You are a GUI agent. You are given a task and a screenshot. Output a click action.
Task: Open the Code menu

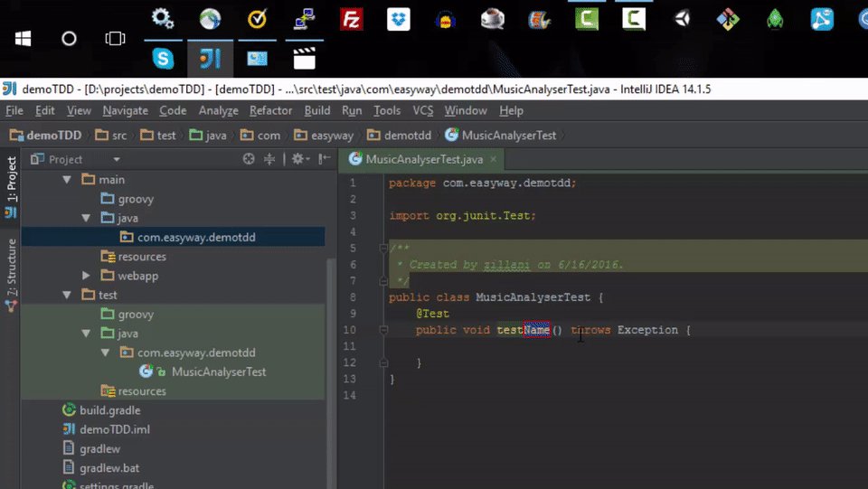(x=173, y=110)
